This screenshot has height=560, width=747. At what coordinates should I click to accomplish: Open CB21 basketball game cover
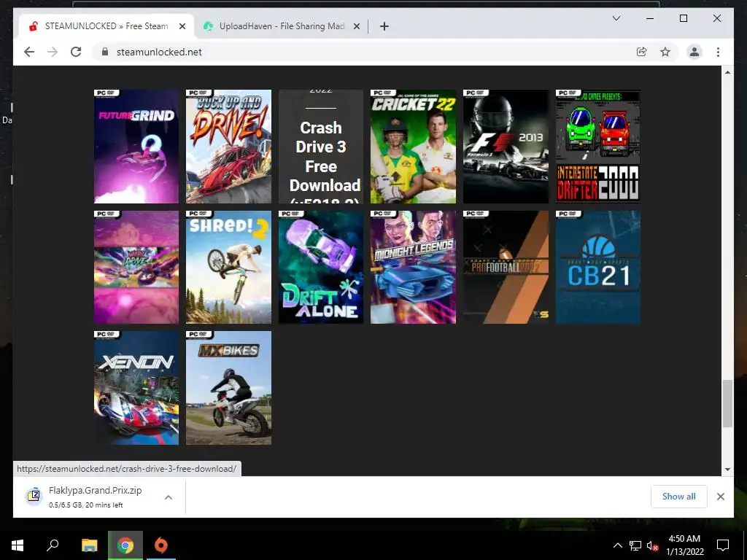(598, 267)
